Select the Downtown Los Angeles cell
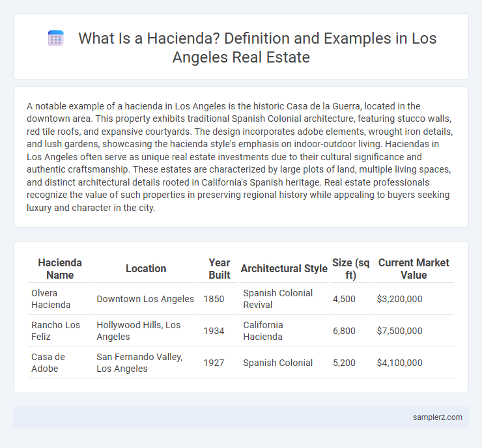Screen dimensions: 482x448 [x=146, y=299]
